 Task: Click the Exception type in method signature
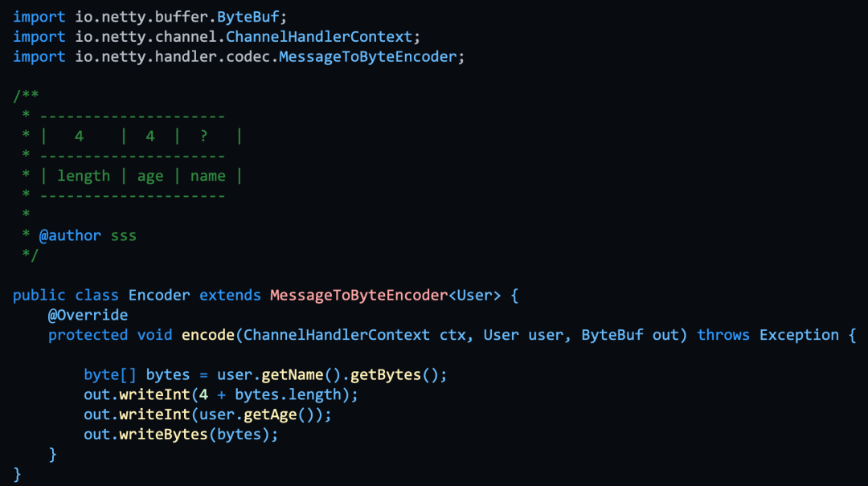coord(799,335)
